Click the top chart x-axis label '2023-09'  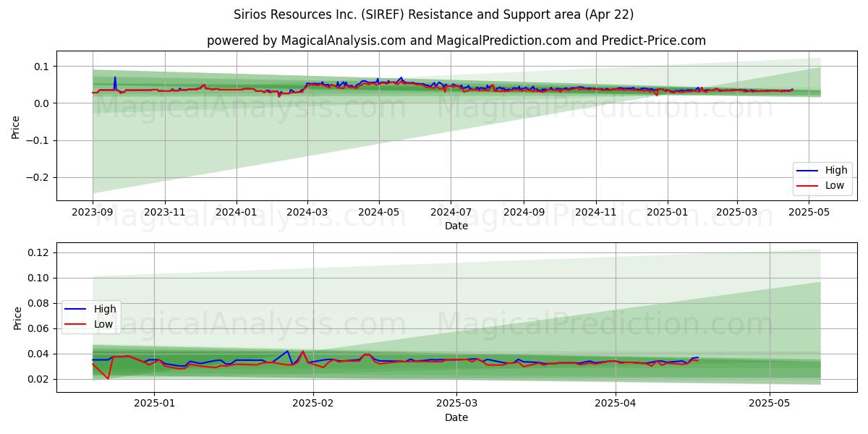[x=93, y=211]
